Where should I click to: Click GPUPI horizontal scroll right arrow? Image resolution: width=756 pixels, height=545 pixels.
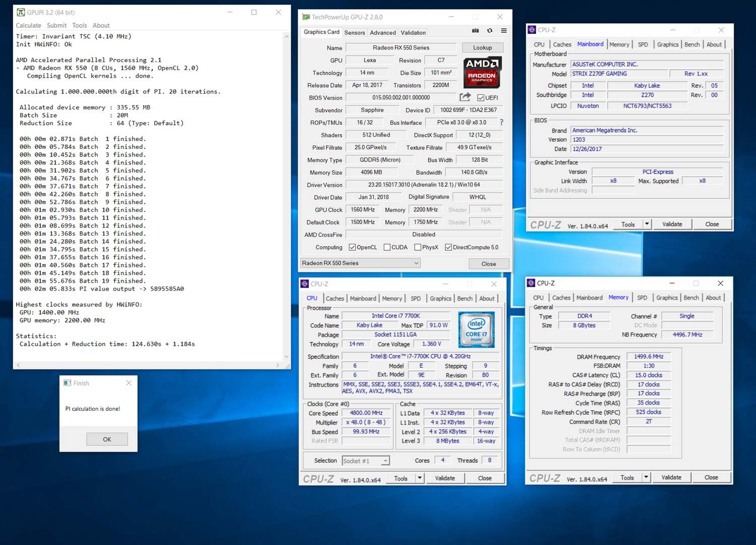tap(277, 365)
